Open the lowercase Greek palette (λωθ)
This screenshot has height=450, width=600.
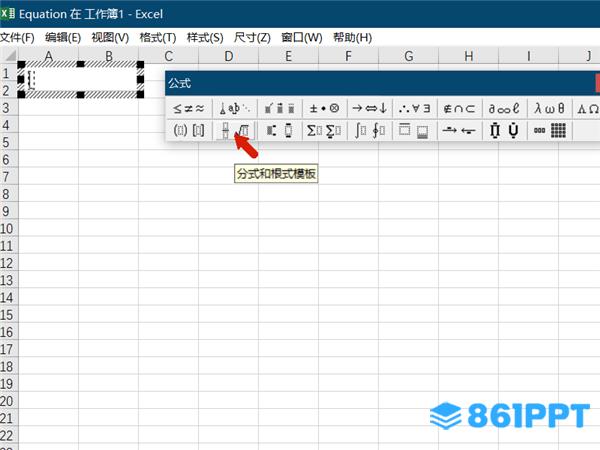549,109
